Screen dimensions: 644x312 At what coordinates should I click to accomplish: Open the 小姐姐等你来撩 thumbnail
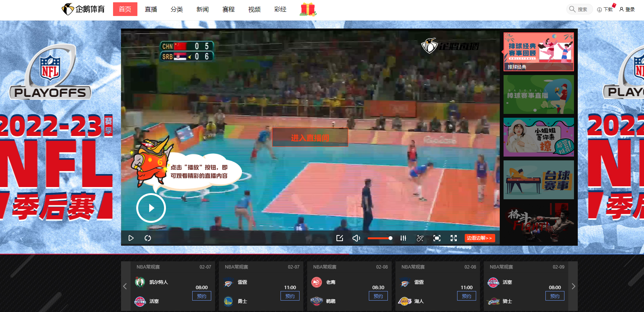click(539, 137)
